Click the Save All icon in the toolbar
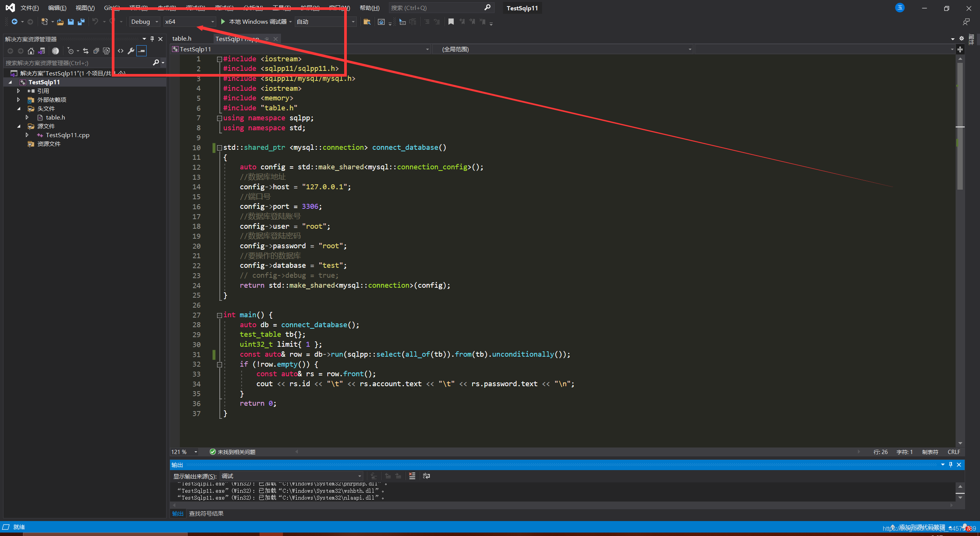This screenshot has height=536, width=980. (x=81, y=21)
